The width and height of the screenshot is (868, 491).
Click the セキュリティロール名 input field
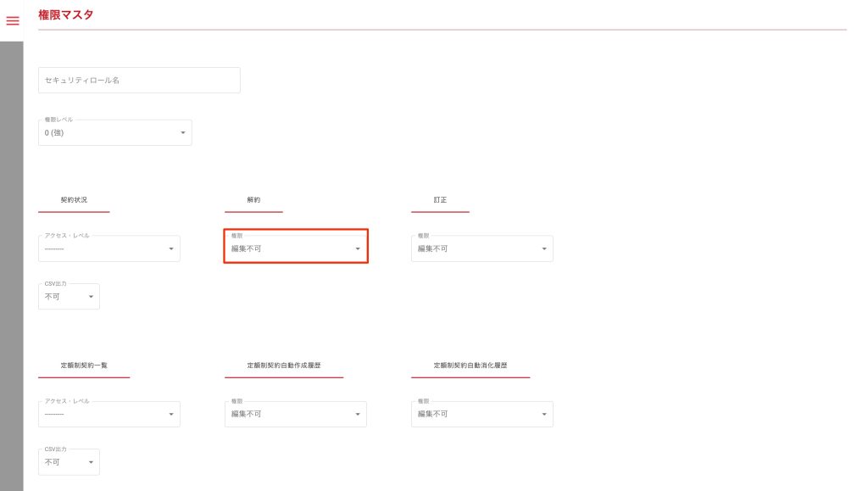pos(139,81)
